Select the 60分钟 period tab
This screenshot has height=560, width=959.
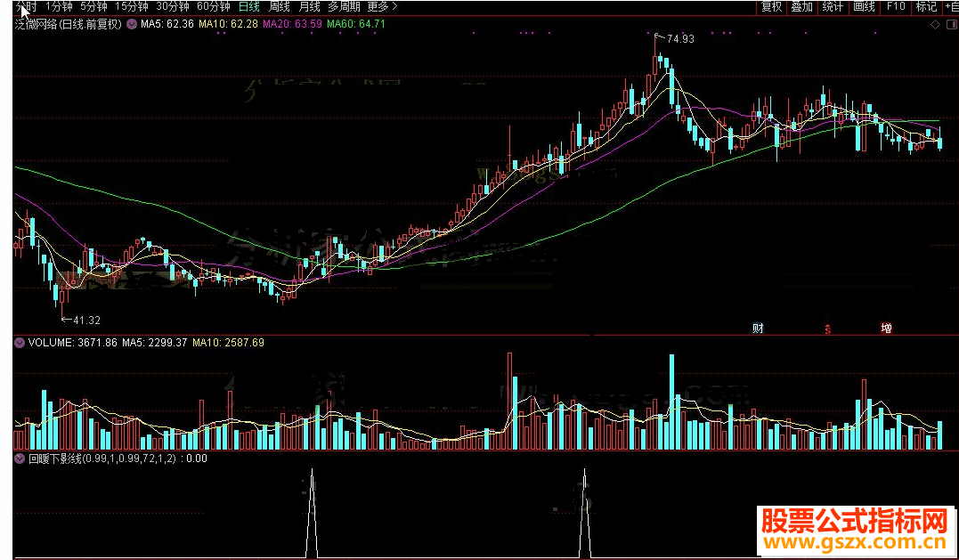coord(214,7)
